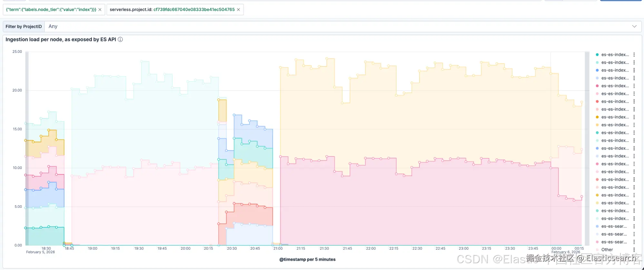The width and height of the screenshot is (644, 270).
Task: Open options for first es-es-sear legend entry
Action: [x=634, y=226]
